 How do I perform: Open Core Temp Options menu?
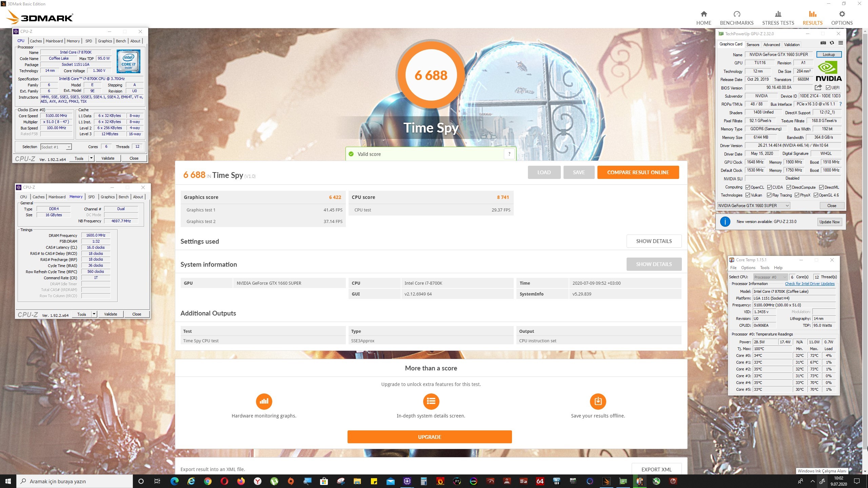click(748, 268)
